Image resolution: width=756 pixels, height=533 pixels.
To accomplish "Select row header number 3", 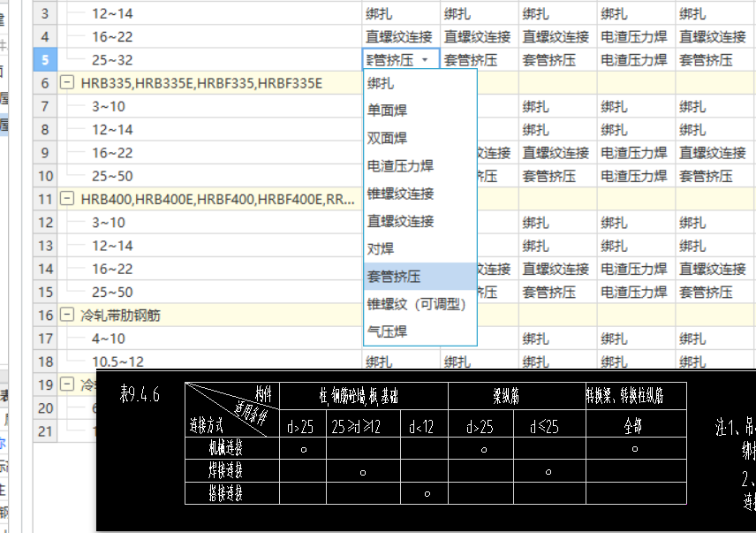I will (x=45, y=13).
